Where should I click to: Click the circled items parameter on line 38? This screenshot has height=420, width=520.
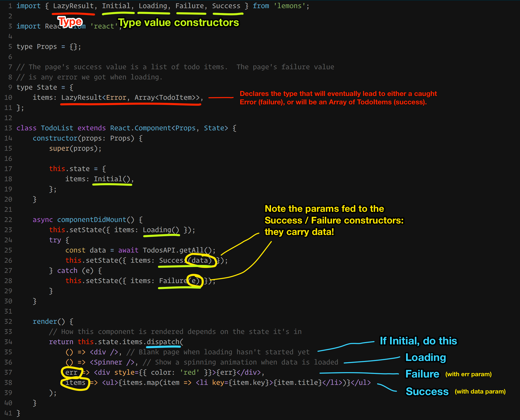pos(75,383)
